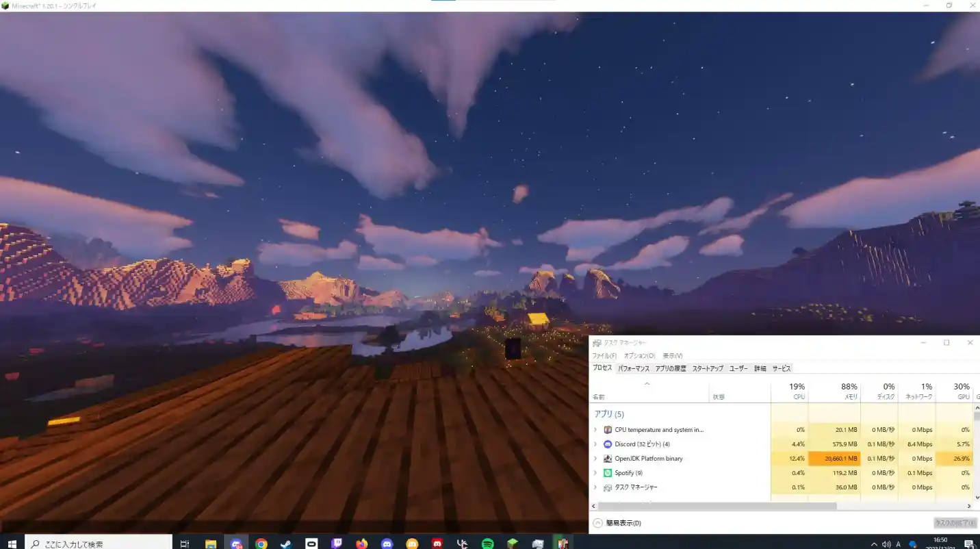
Task: Click the OpenJDK icon in the process list
Action: (x=608, y=459)
